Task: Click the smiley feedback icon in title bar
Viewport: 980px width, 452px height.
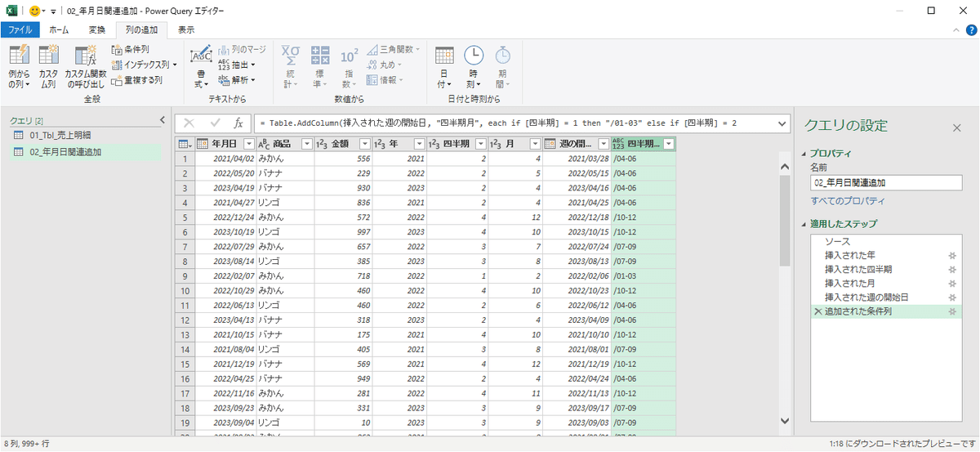Action: pos(34,11)
